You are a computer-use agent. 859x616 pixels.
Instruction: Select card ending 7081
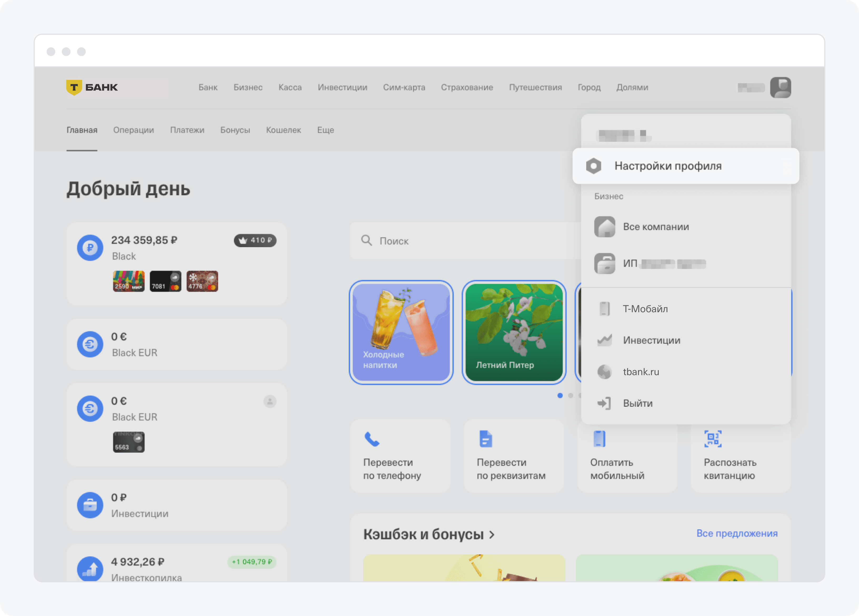[166, 281]
